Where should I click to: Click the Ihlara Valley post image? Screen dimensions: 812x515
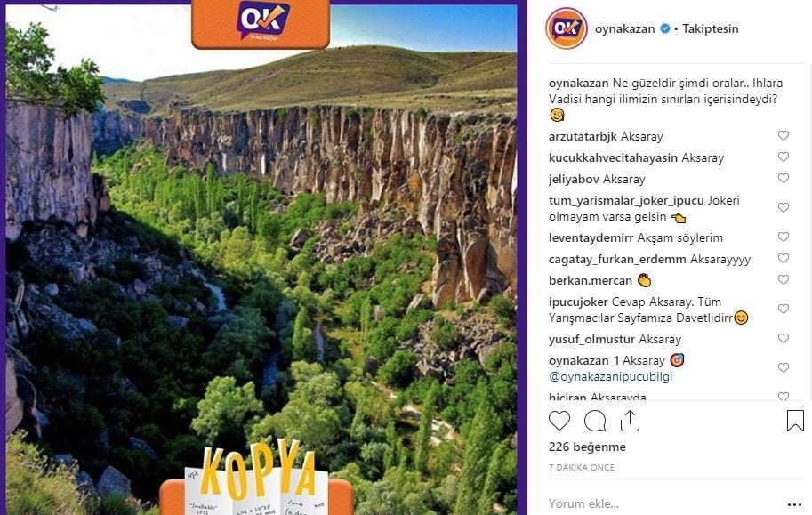[x=261, y=258]
